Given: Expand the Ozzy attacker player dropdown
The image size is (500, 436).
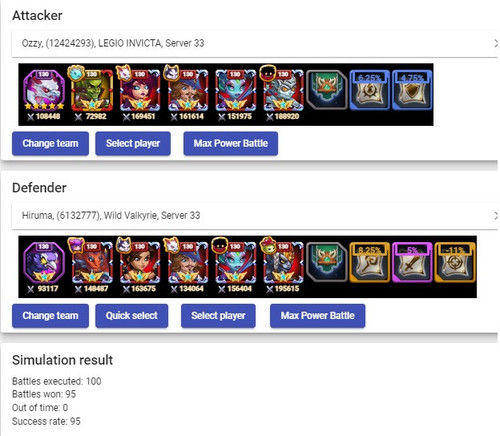Looking at the screenshot, I should [255, 43].
